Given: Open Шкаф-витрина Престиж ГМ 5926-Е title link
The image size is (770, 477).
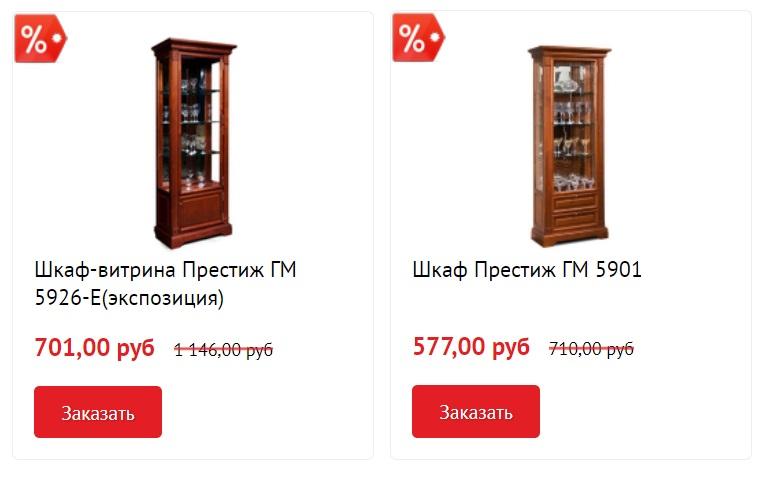Looking at the screenshot, I should click(165, 283).
